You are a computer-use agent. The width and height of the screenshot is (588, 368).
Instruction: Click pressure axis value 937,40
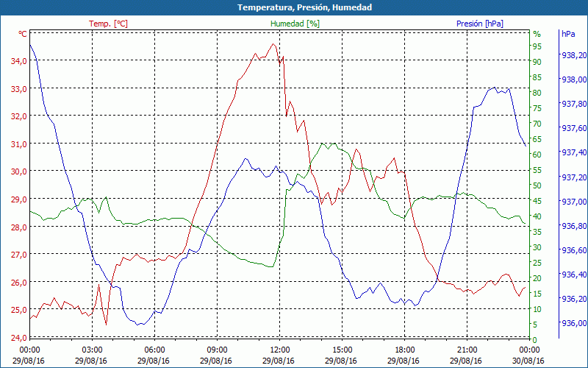pos(574,153)
